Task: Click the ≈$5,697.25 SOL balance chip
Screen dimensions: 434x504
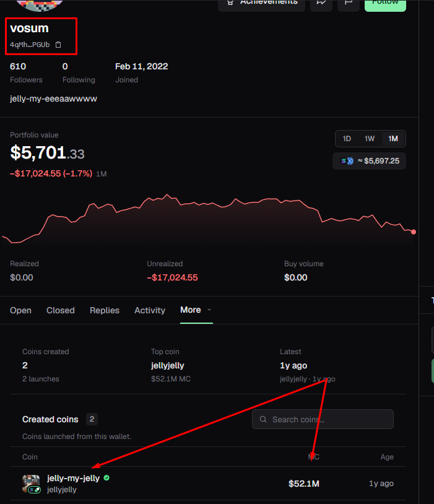Action: tap(370, 161)
